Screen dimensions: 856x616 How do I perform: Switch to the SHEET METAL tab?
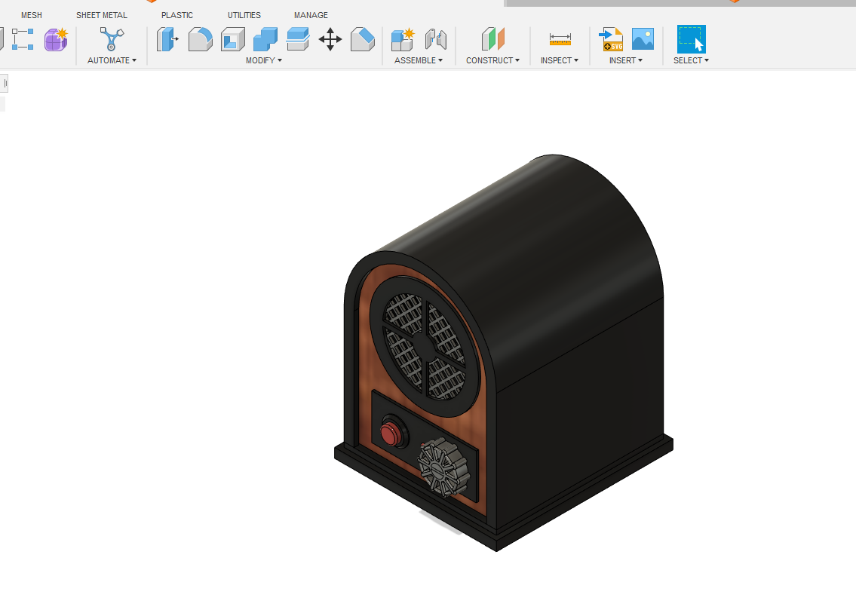pos(102,15)
